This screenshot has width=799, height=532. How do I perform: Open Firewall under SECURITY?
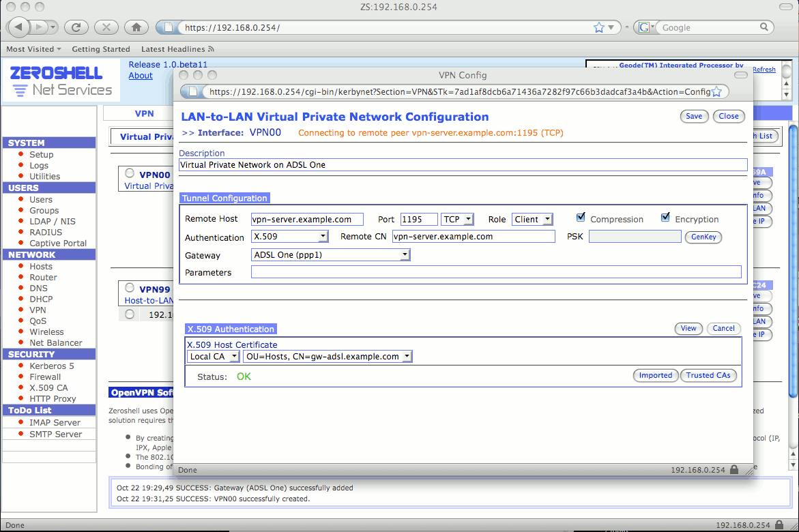coord(45,376)
